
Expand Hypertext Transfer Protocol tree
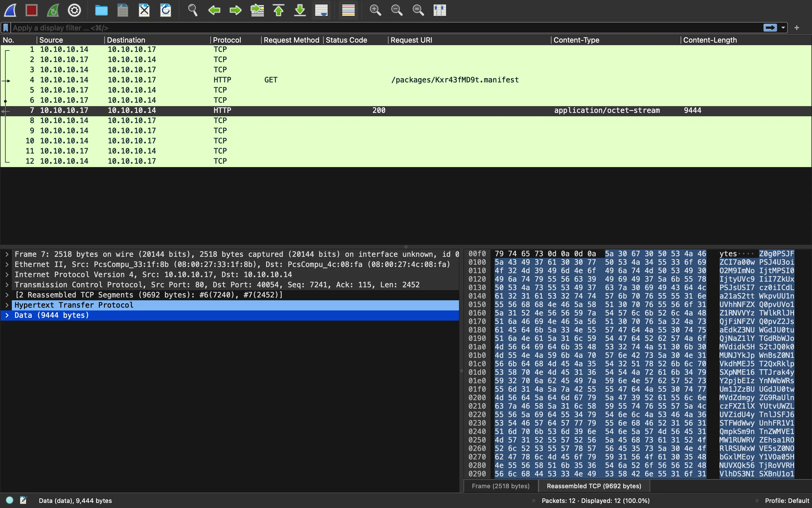tap(7, 305)
